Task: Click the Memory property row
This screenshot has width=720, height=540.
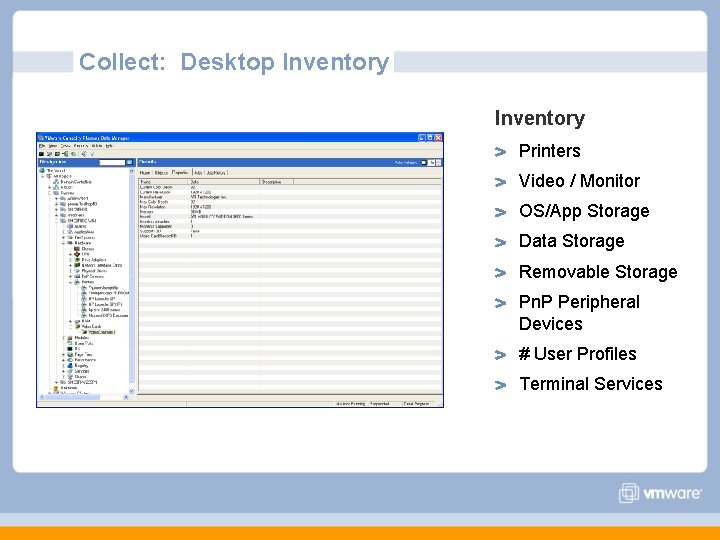Action: (290, 211)
